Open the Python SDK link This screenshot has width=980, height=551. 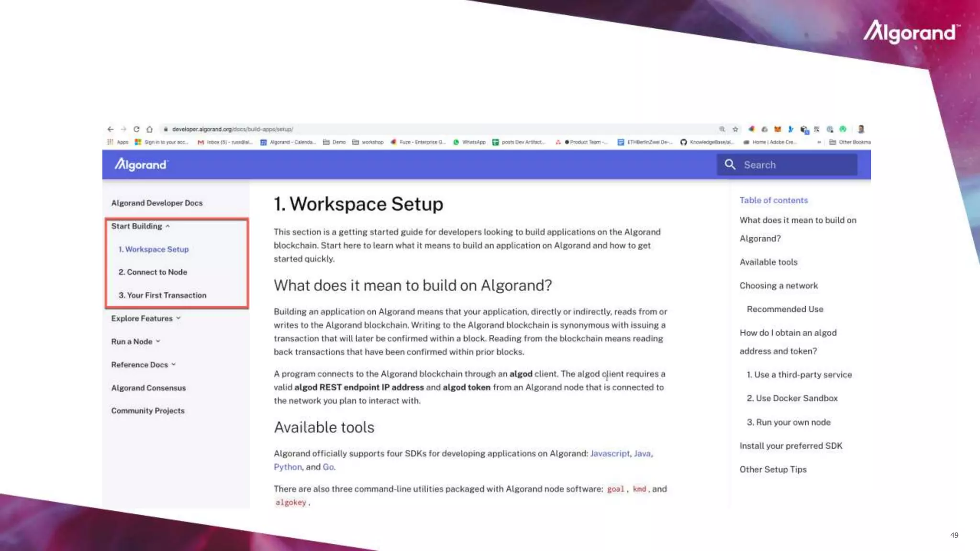click(x=288, y=467)
